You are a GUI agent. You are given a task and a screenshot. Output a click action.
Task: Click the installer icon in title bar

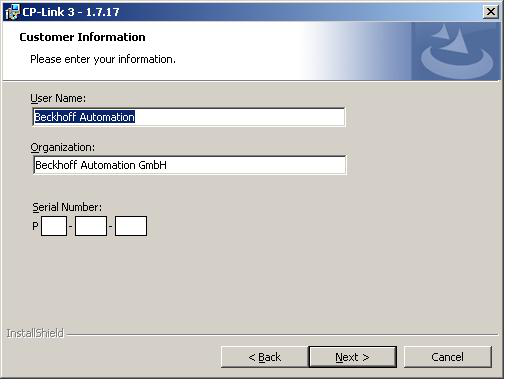pos(12,12)
